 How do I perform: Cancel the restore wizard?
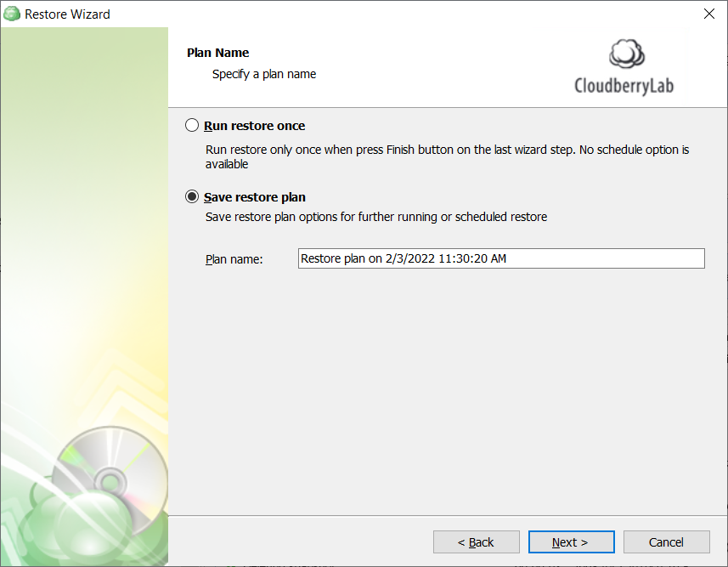click(666, 541)
